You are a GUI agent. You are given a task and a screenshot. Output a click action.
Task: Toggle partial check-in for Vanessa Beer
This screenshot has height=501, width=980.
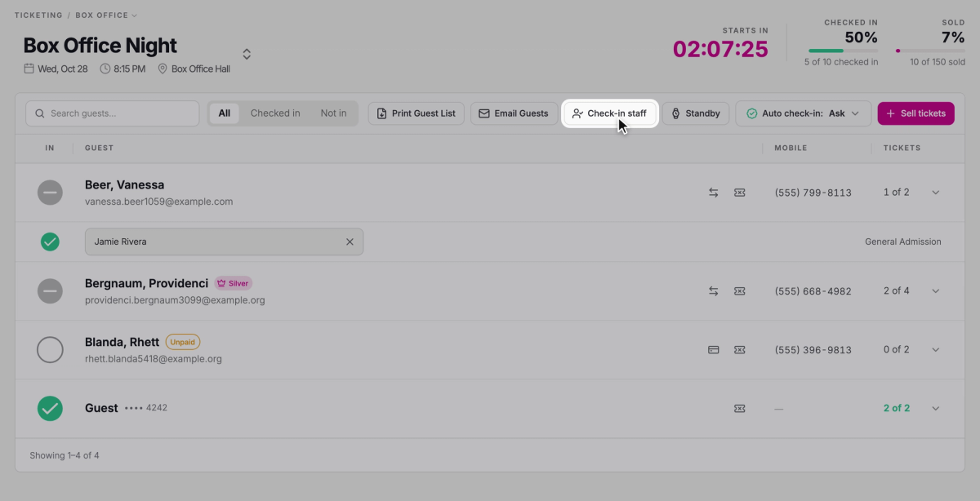pos(50,193)
